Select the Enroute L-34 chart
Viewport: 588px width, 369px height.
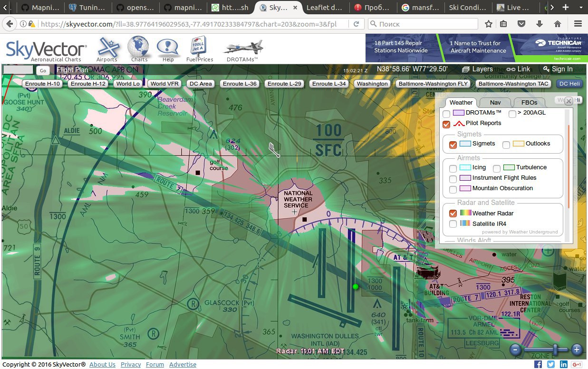(x=329, y=84)
